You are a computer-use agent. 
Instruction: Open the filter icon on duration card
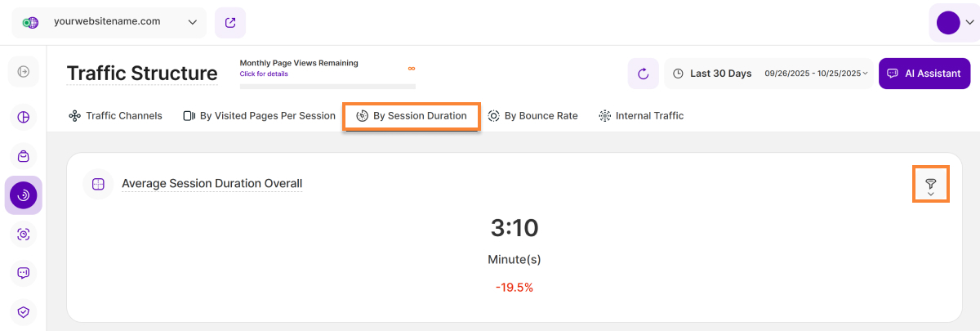930,185
